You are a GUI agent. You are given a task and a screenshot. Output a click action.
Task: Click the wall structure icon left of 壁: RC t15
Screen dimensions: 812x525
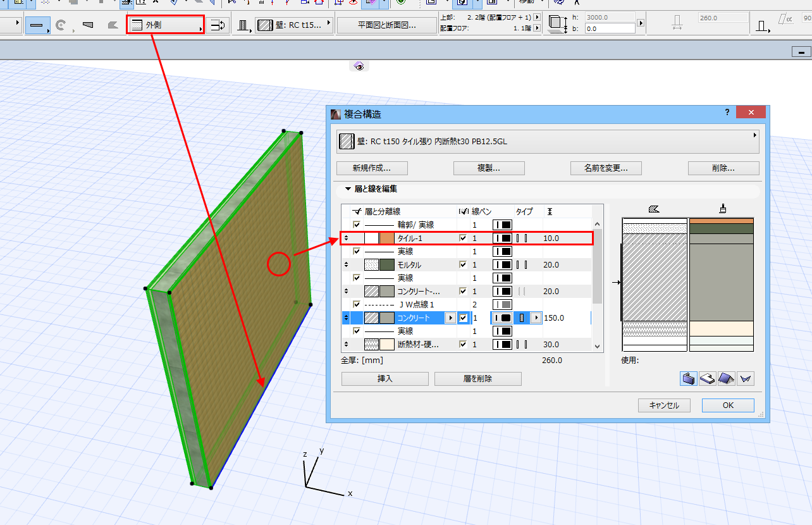[x=243, y=26]
